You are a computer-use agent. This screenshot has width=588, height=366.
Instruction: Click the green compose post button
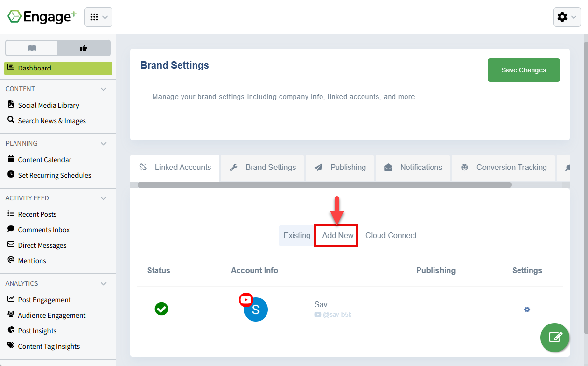555,338
